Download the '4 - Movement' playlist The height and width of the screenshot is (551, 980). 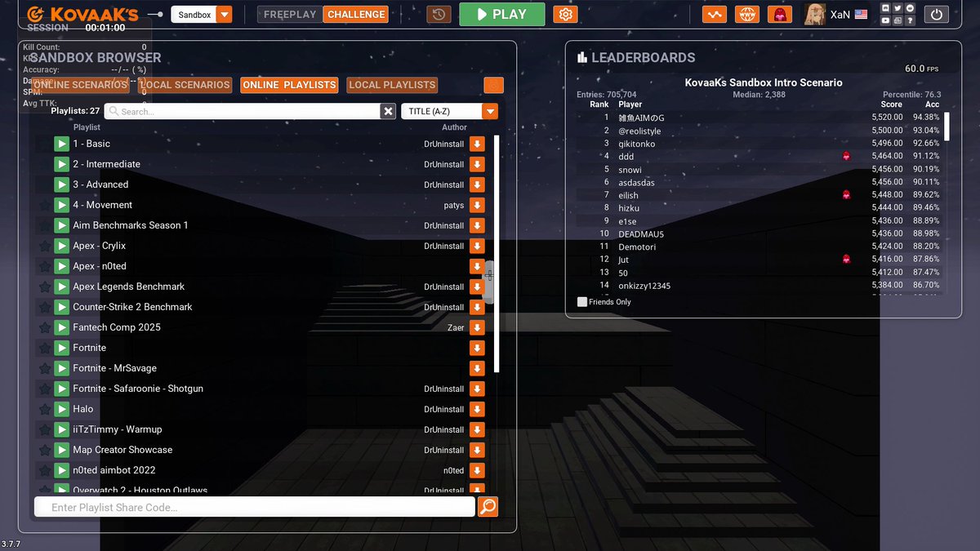477,205
